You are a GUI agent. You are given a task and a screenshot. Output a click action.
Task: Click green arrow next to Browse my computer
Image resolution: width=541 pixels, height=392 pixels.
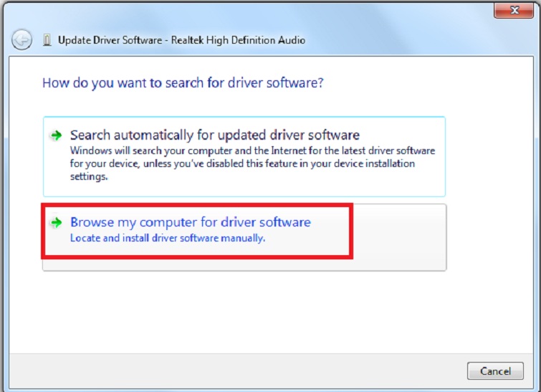pos(56,223)
